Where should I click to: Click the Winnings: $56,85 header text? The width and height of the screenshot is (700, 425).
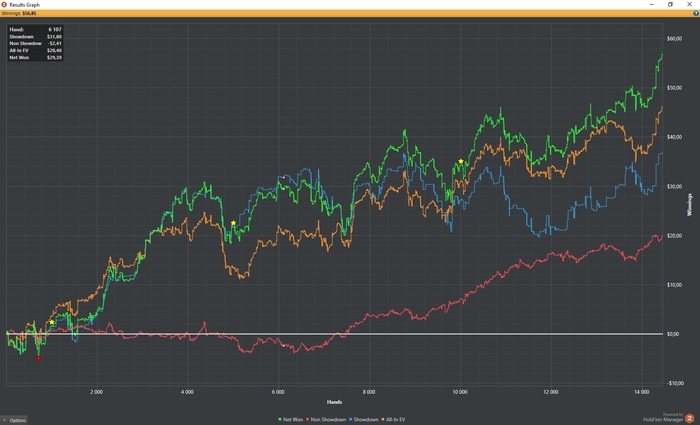click(x=19, y=13)
